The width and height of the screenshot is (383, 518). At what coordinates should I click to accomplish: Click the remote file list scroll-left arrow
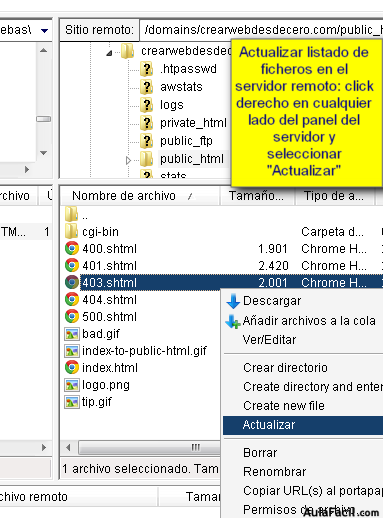click(x=68, y=447)
